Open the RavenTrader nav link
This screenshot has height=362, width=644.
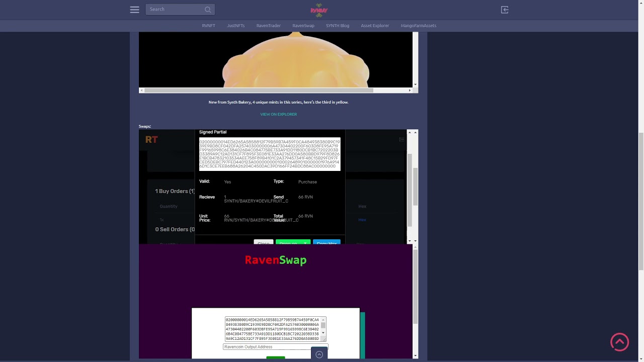click(x=269, y=26)
